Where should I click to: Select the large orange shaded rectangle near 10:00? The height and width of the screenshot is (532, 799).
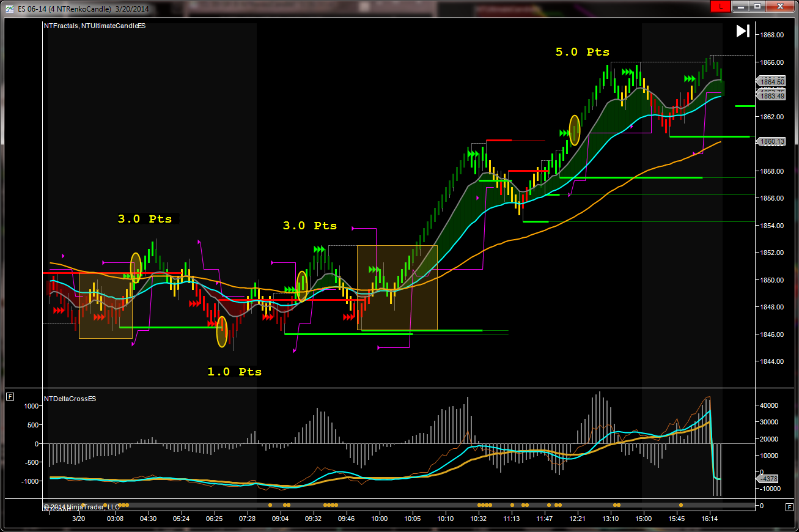tap(397, 287)
